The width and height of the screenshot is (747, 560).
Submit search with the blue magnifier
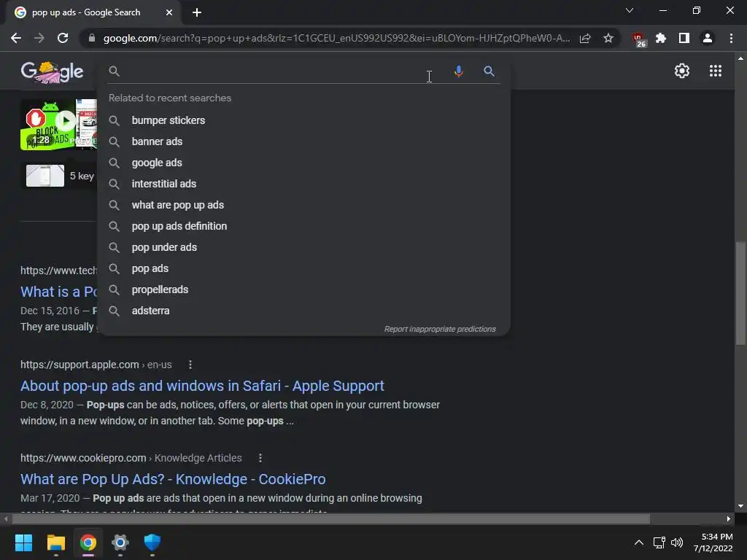click(x=489, y=71)
